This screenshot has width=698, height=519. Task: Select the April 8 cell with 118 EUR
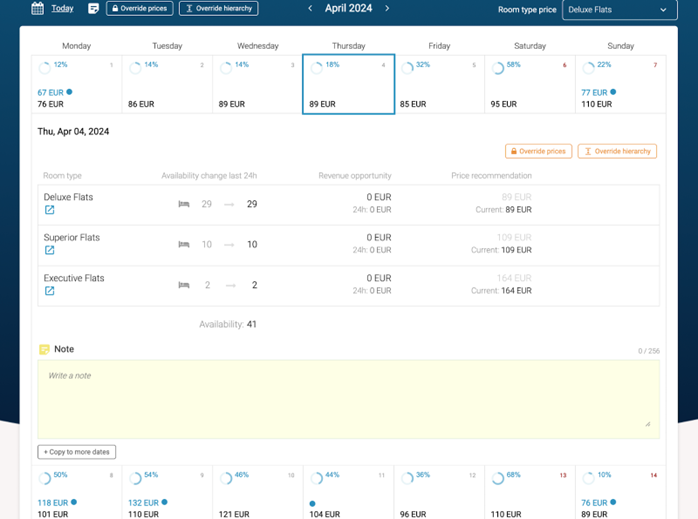click(77, 493)
